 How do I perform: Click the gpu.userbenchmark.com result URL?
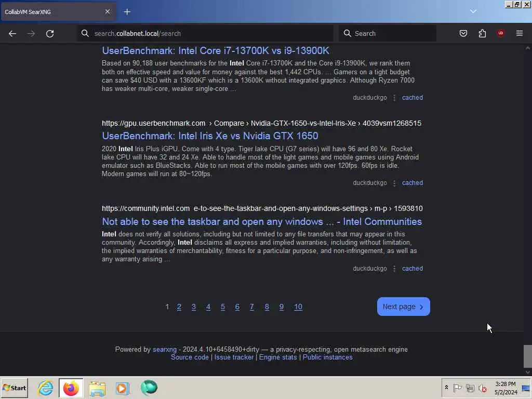point(261,123)
